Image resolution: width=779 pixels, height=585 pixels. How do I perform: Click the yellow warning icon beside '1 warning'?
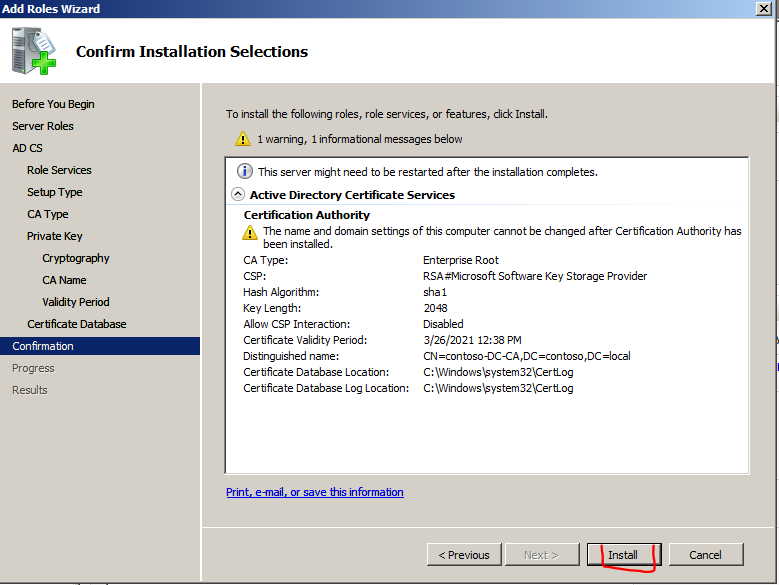242,139
